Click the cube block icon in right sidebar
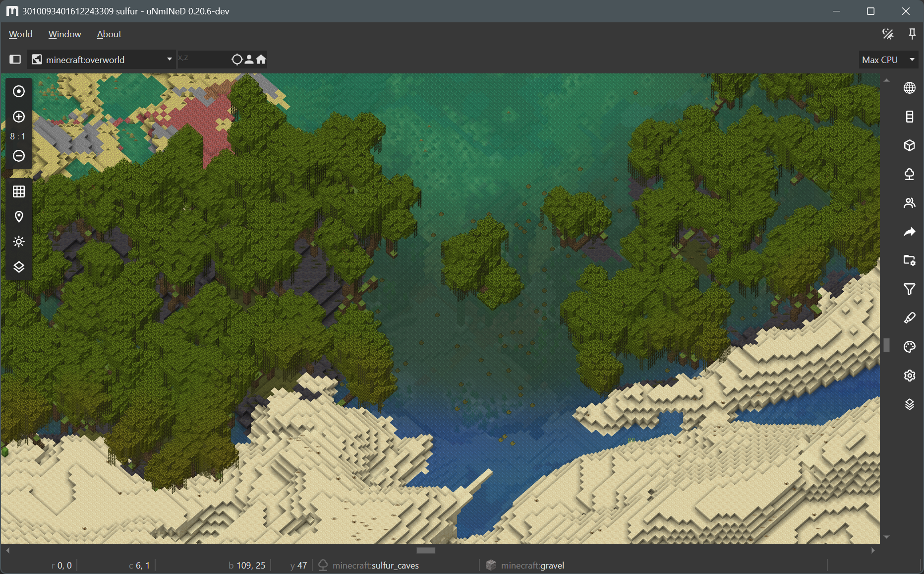This screenshot has height=574, width=924. point(909,145)
